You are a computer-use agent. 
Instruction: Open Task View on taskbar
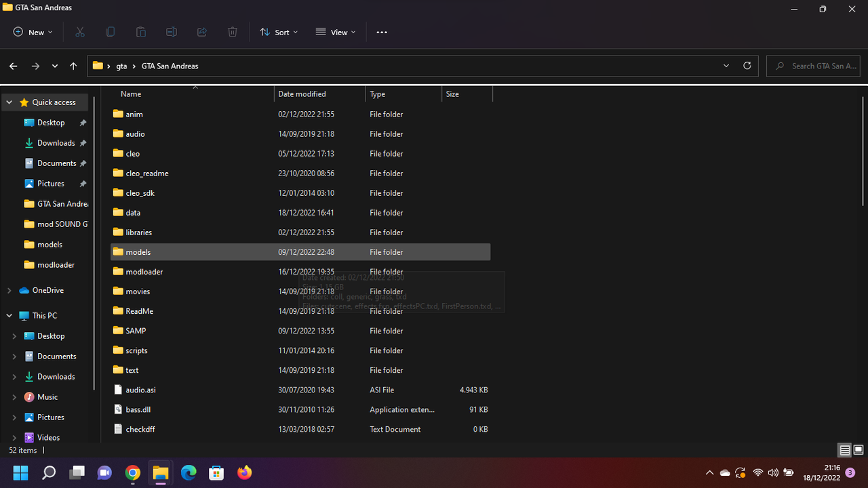click(x=77, y=472)
